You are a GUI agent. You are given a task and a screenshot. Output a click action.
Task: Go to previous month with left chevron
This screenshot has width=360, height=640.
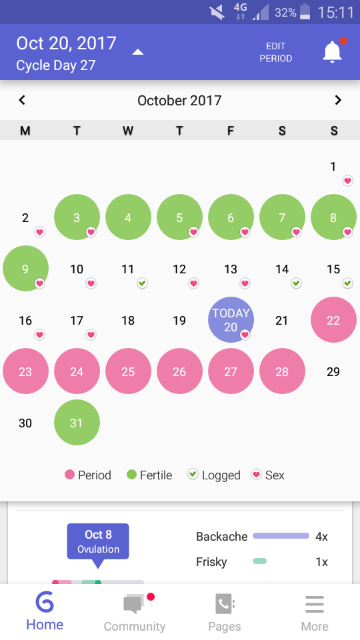[x=22, y=100]
